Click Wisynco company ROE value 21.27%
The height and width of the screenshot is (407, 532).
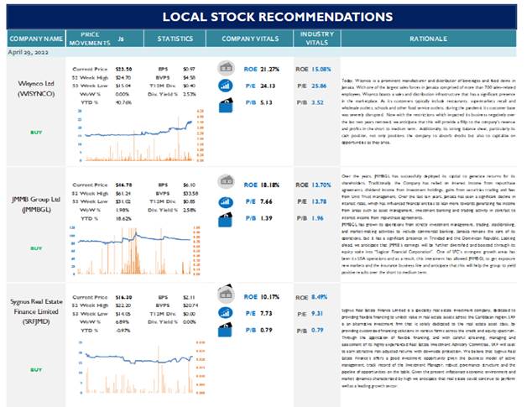tap(269, 70)
